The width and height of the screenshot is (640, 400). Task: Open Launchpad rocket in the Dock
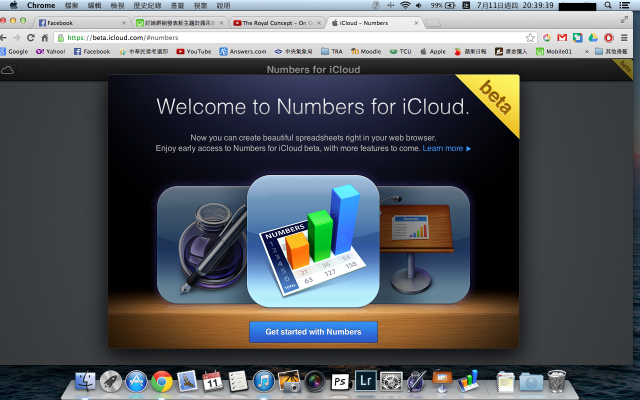[111, 382]
